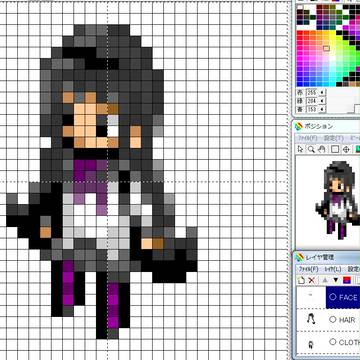Toggle visibility circle of CLOTH layer
360x360 pixels.
pyautogui.click(x=332, y=342)
